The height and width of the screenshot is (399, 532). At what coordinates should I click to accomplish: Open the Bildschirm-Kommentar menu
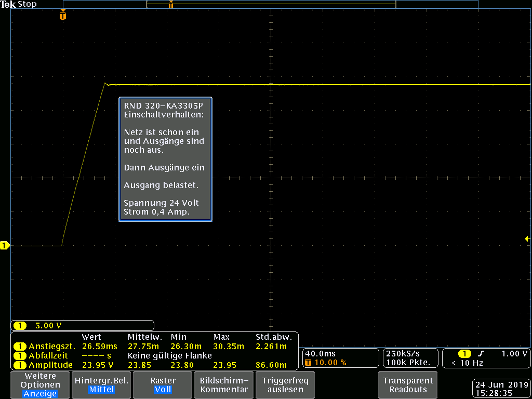point(224,385)
